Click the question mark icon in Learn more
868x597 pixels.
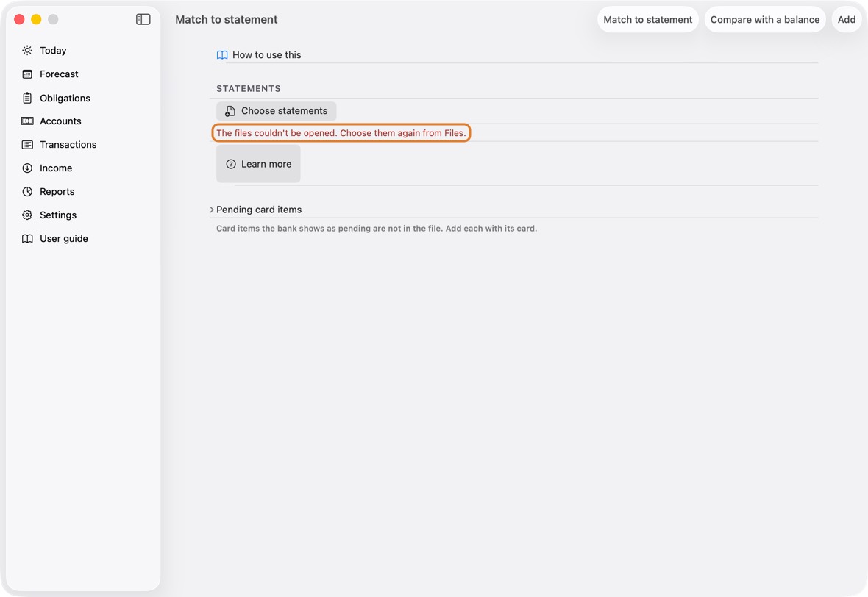(231, 165)
